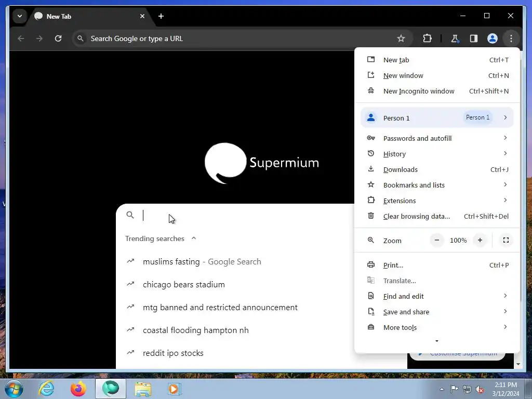Select Print from the menu
This screenshot has height=399, width=532.
click(437, 265)
